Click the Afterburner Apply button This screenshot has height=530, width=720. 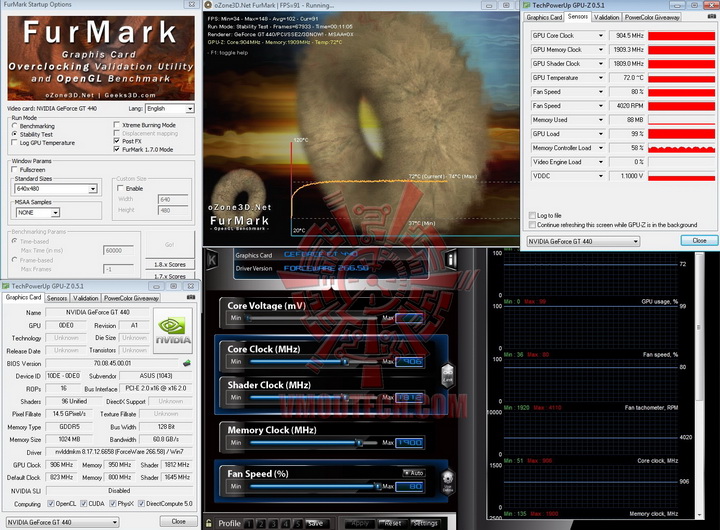point(360,523)
